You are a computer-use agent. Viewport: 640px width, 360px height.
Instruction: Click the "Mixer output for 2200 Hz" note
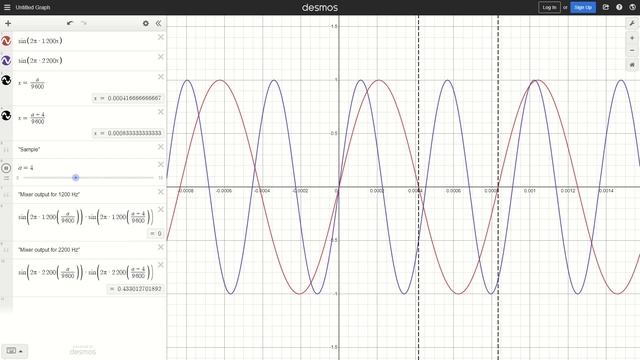49,250
